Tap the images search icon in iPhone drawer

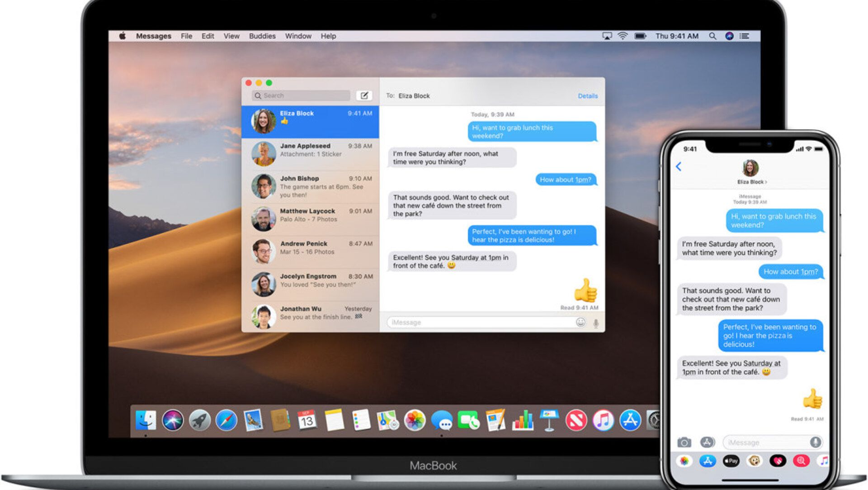[801, 461]
